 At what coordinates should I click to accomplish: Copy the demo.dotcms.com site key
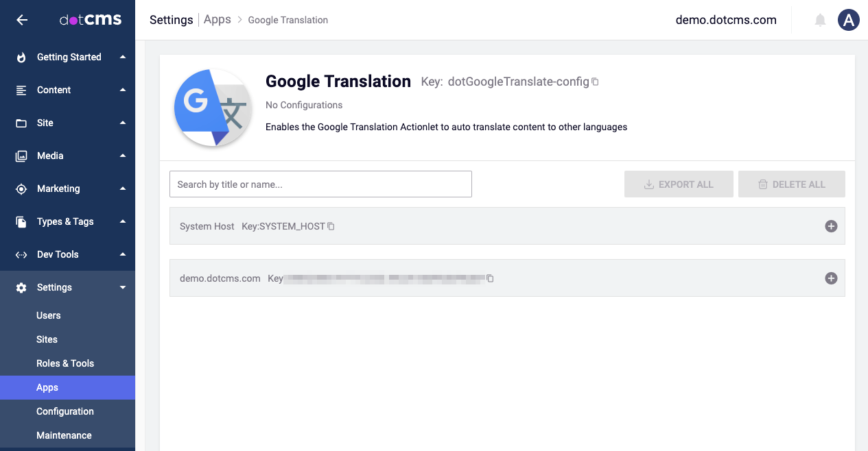tap(490, 278)
